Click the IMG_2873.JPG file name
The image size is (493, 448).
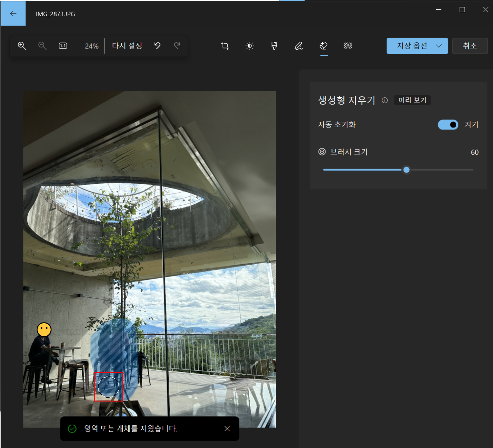pyautogui.click(x=55, y=14)
